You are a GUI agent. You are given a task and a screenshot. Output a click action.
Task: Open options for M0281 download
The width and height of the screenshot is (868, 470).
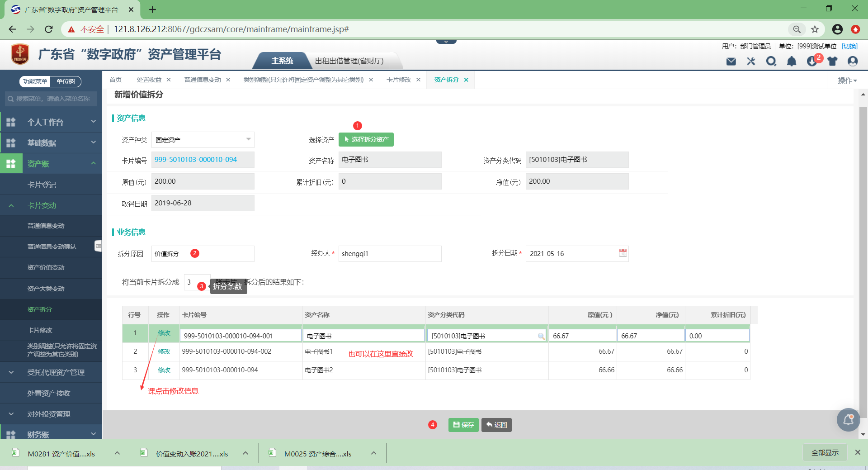[117, 453]
